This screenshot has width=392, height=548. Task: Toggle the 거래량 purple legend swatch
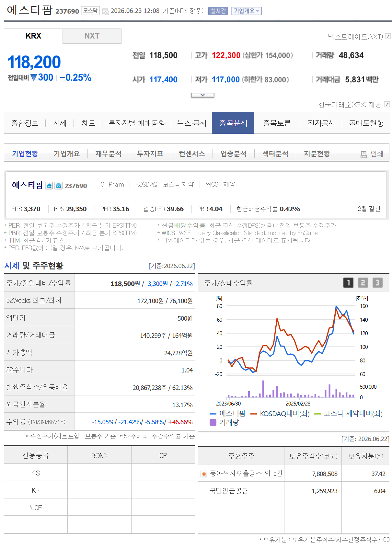click(213, 422)
